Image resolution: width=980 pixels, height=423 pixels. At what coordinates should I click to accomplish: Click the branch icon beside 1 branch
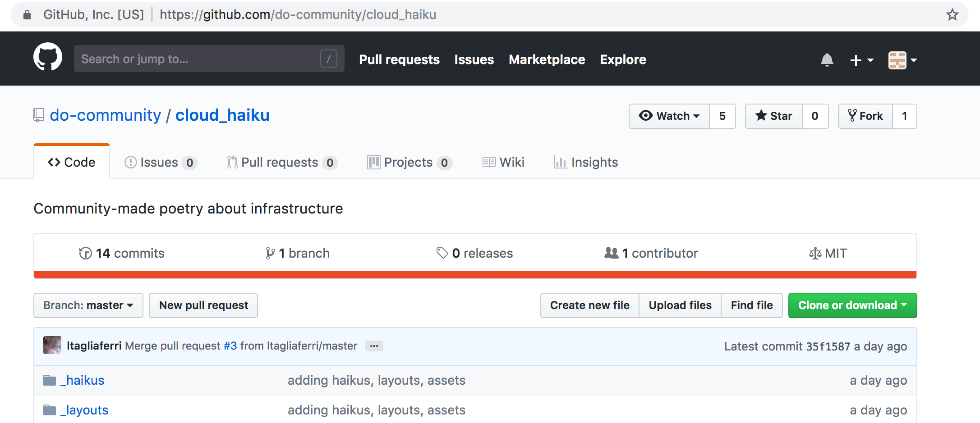pos(270,253)
